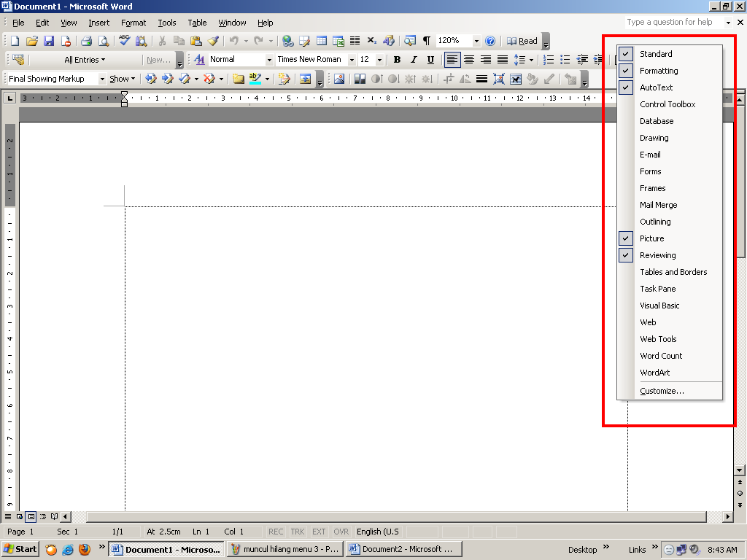Click the Bullets list icon
Viewport: 747px width, 560px height.
tap(565, 60)
